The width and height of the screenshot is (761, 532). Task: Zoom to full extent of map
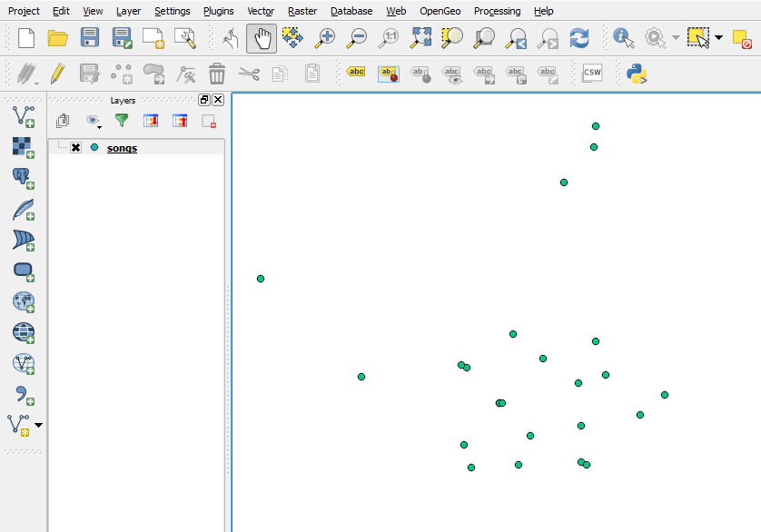pos(420,38)
